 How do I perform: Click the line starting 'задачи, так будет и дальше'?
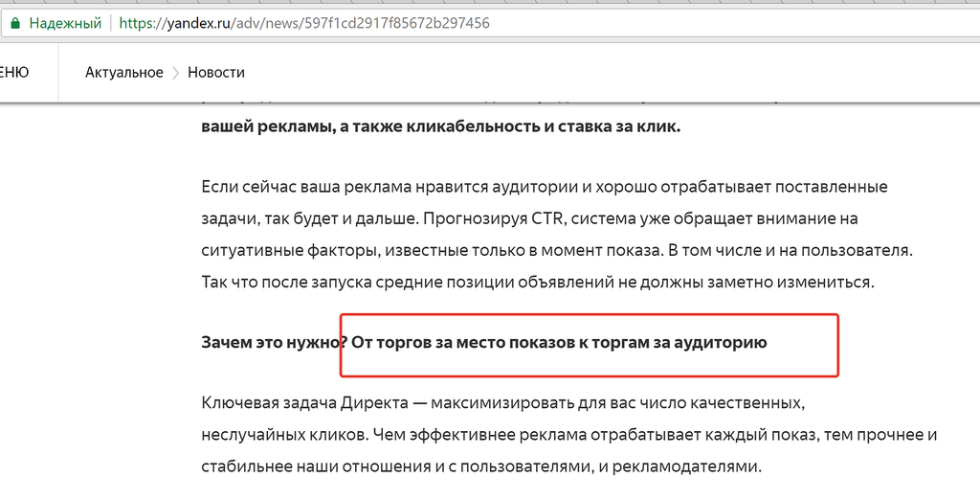[529, 219]
